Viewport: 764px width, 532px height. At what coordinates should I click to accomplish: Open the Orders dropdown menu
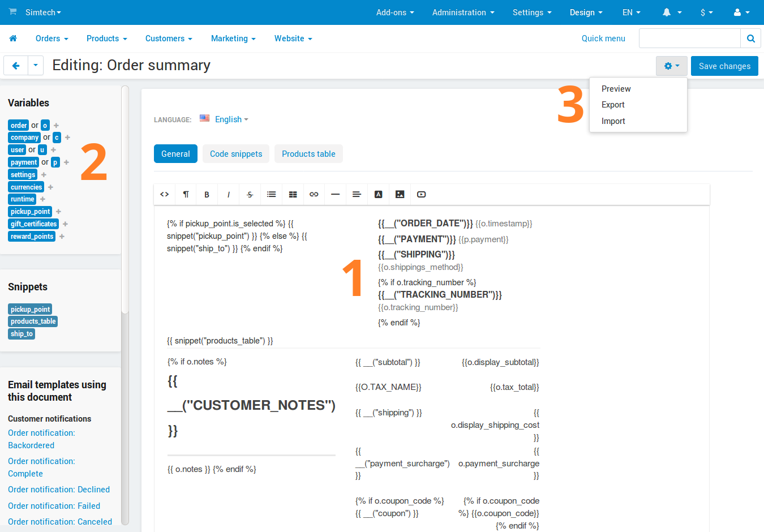coord(52,38)
